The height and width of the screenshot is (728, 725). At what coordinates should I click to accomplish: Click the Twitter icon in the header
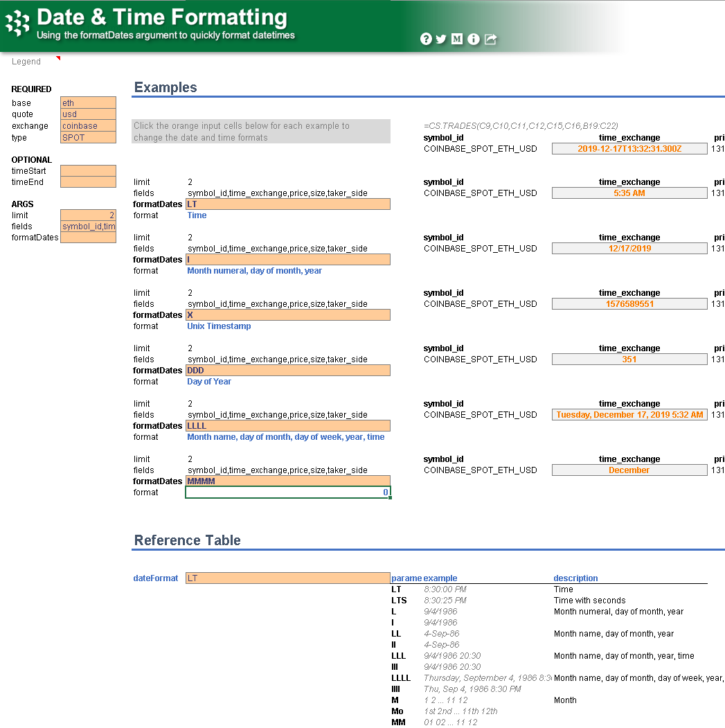pos(442,39)
